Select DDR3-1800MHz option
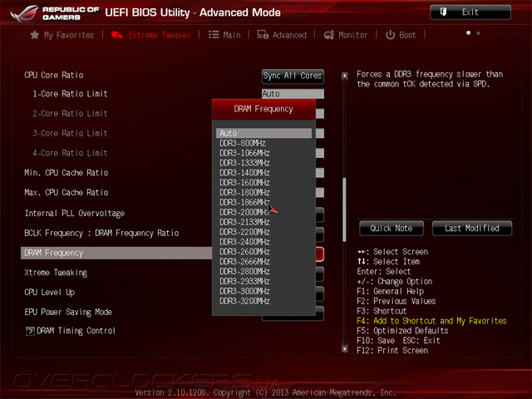532x399 pixels. pyautogui.click(x=244, y=192)
